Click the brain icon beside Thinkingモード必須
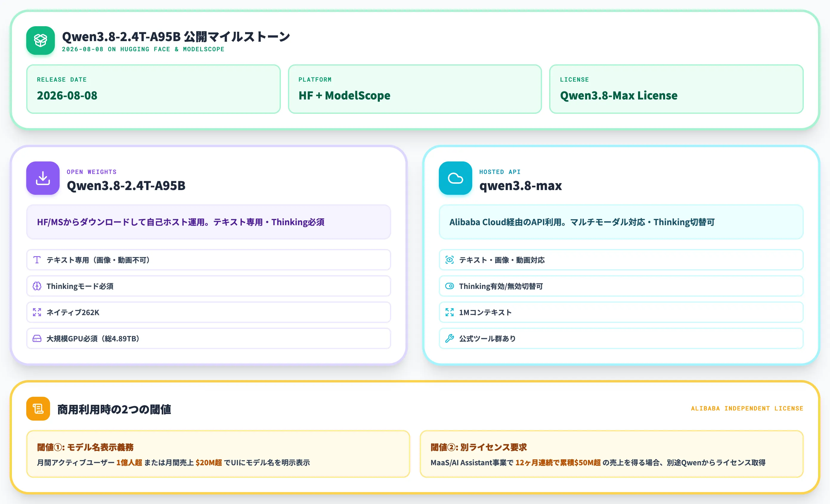 (37, 286)
